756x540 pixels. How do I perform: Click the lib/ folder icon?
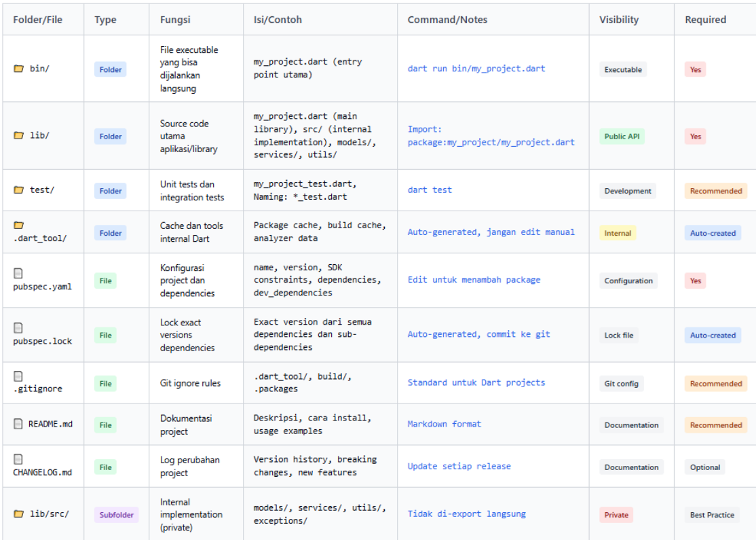[18, 136]
